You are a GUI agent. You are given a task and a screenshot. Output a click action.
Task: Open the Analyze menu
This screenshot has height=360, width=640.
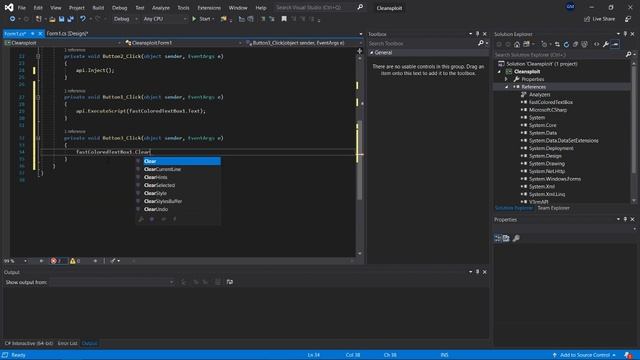point(161,8)
